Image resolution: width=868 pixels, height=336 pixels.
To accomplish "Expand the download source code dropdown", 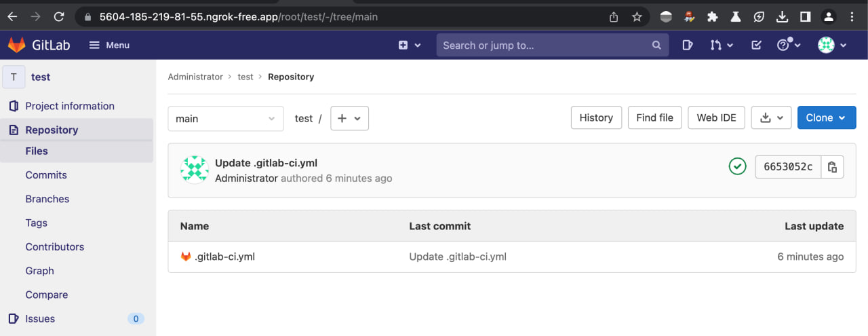I will (772, 117).
